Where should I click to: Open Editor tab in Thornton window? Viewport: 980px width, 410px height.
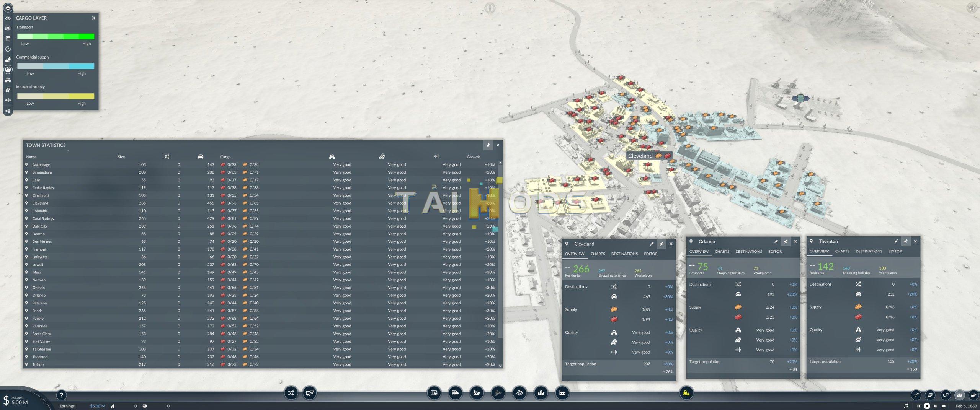pos(895,251)
